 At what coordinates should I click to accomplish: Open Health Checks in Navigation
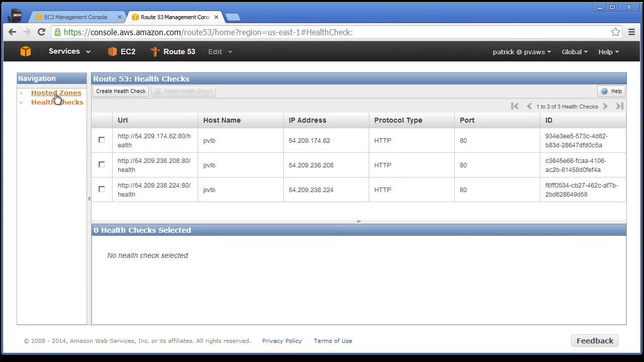tap(57, 102)
